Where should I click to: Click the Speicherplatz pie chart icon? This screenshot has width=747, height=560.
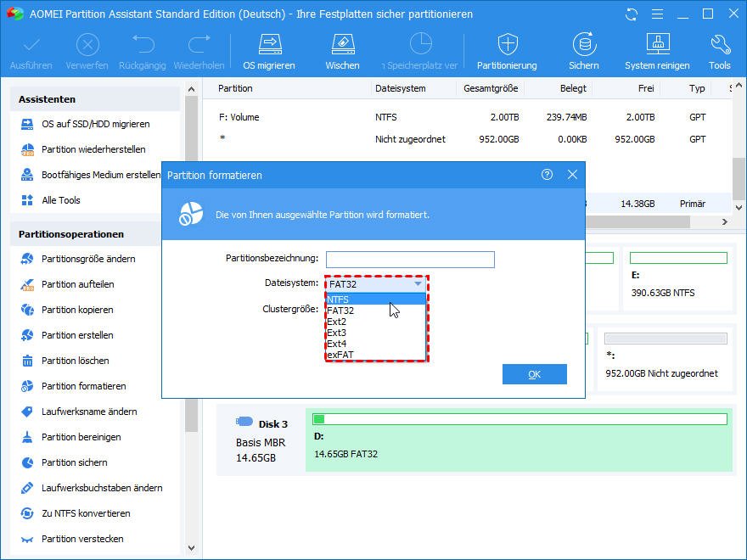(421, 44)
